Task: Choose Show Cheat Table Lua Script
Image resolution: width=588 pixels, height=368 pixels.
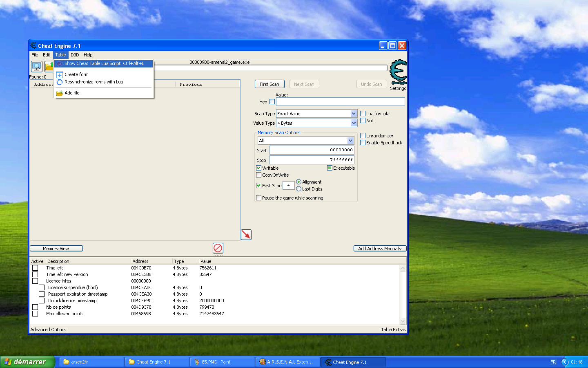Action: click(x=104, y=63)
